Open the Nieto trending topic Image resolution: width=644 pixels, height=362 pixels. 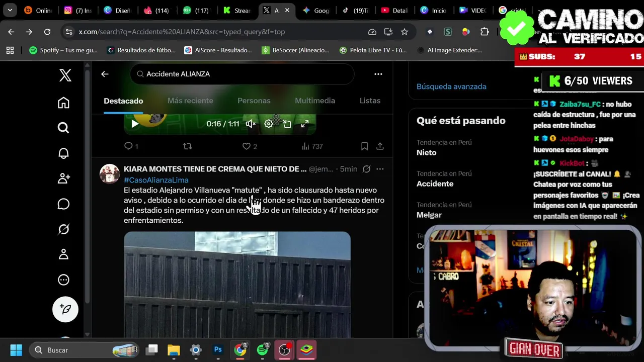(x=426, y=152)
